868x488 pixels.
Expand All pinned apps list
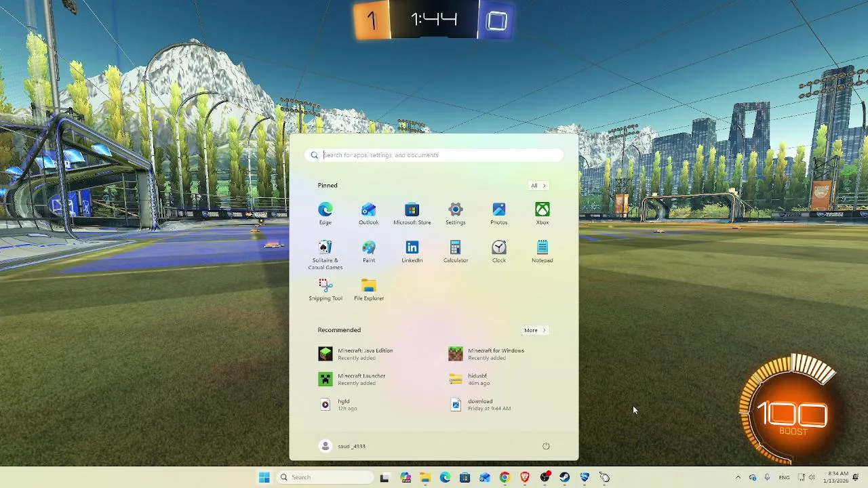tap(538, 186)
